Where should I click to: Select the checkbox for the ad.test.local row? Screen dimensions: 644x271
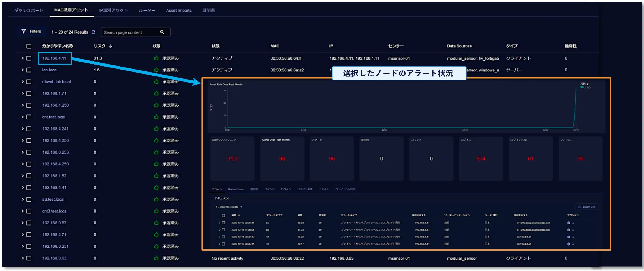click(x=29, y=199)
